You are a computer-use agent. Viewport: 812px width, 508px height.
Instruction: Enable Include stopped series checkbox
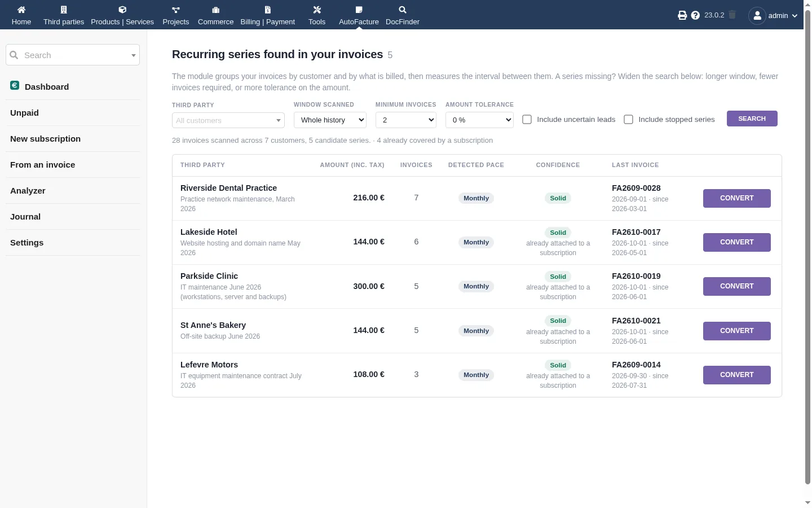coord(628,120)
